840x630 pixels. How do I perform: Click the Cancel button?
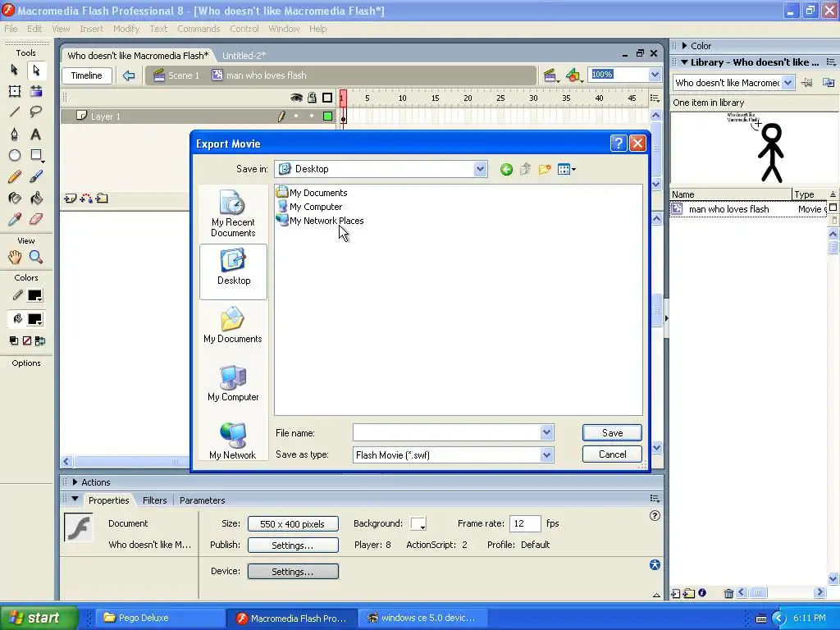tap(612, 454)
